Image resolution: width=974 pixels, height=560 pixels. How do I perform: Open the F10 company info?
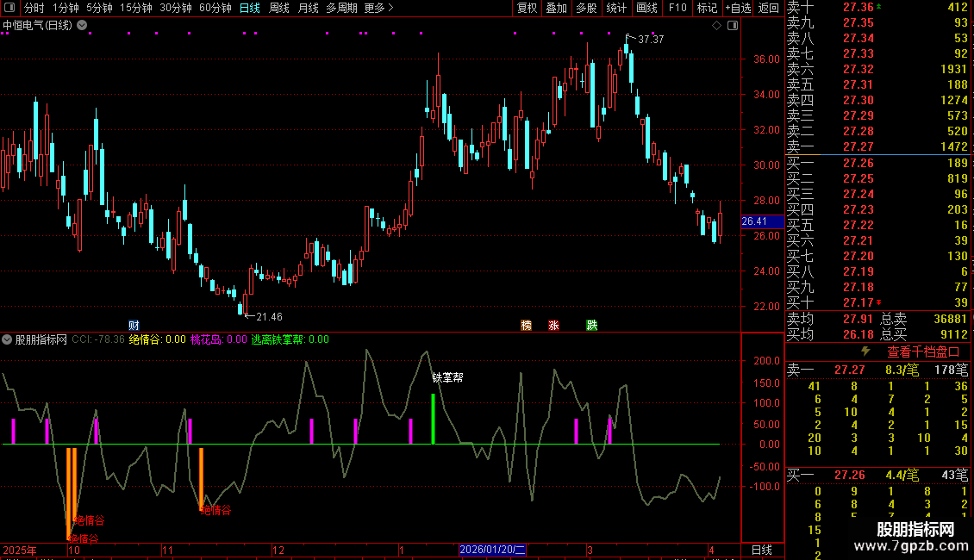click(677, 8)
